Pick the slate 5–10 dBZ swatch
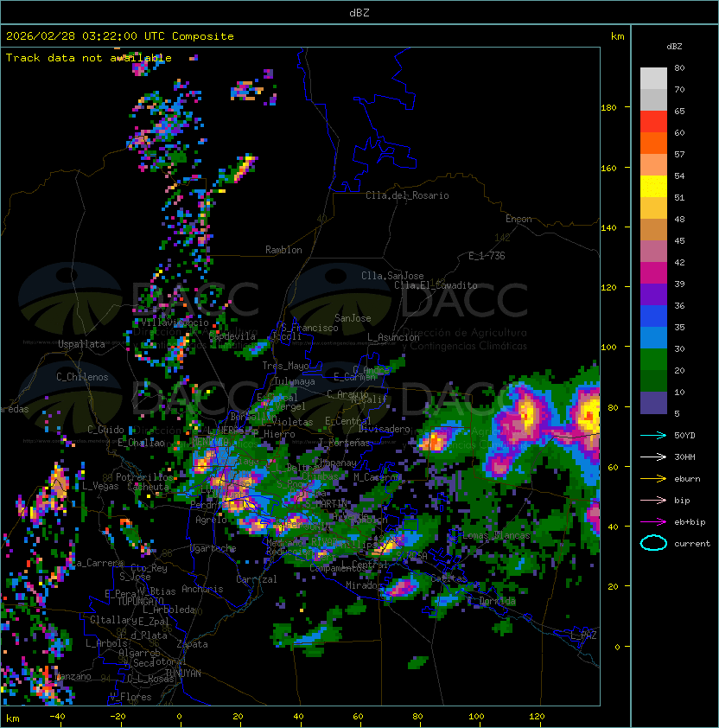Image resolution: width=719 pixels, height=728 pixels. tap(653, 403)
